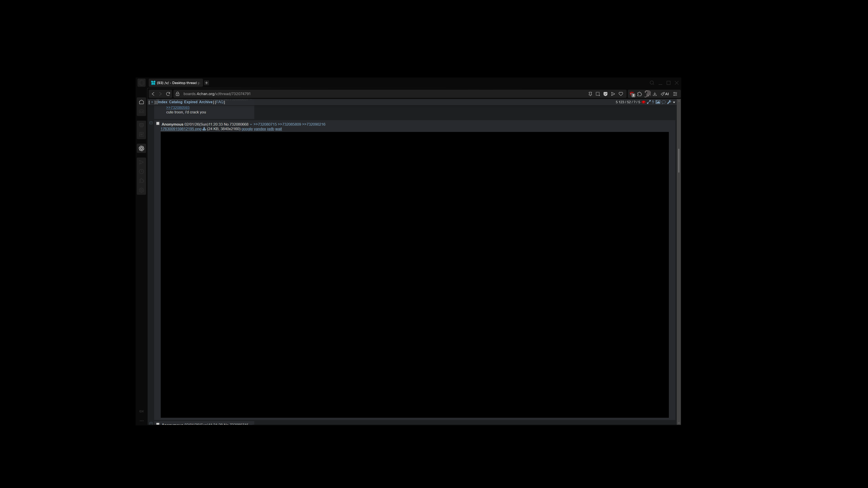Click the uBlock Origin extension icon
This screenshot has width=868, height=488.
632,94
